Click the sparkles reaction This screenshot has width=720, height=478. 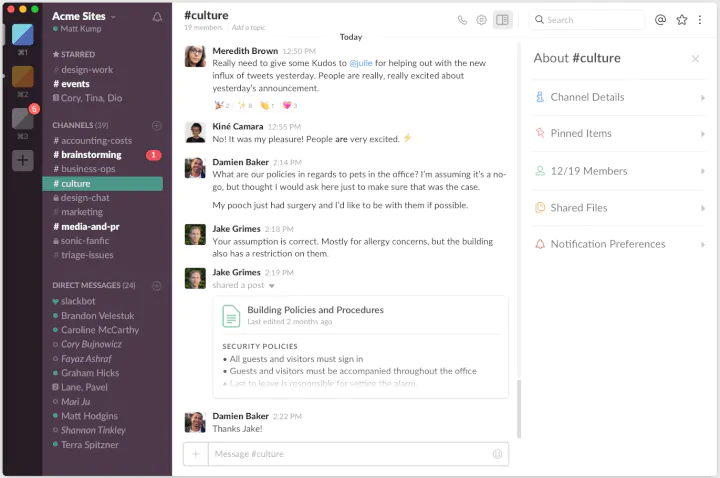(x=245, y=105)
